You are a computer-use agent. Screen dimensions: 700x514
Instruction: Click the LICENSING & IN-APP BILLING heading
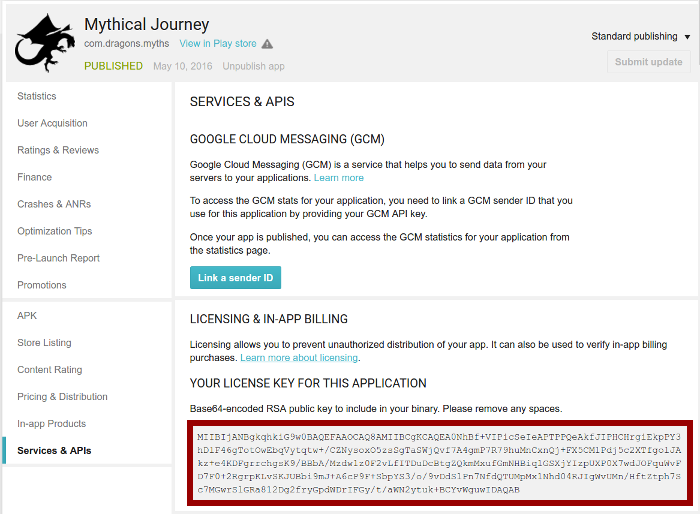coord(269,319)
